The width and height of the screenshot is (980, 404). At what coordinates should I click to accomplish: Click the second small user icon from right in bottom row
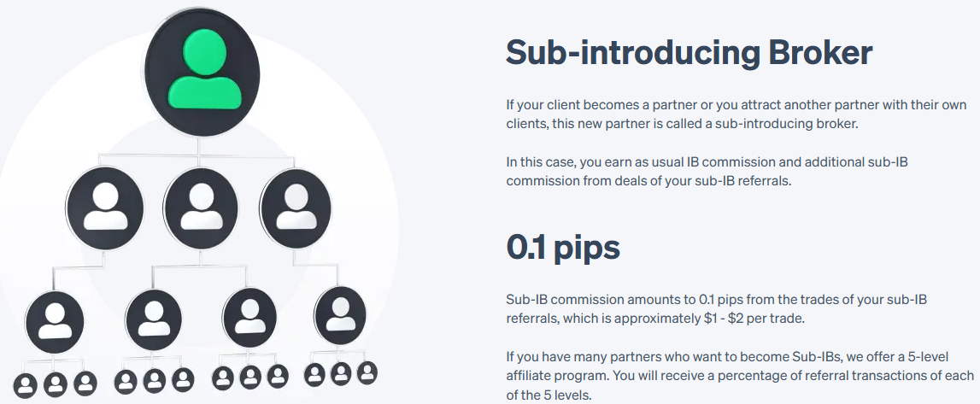coord(341,374)
